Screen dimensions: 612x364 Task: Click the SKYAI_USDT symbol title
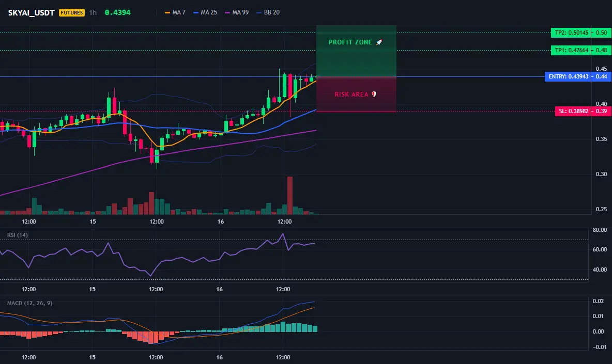[x=31, y=12]
